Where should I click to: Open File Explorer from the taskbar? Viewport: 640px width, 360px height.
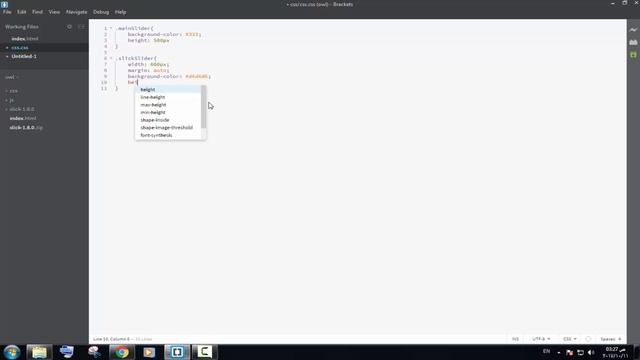39,352
